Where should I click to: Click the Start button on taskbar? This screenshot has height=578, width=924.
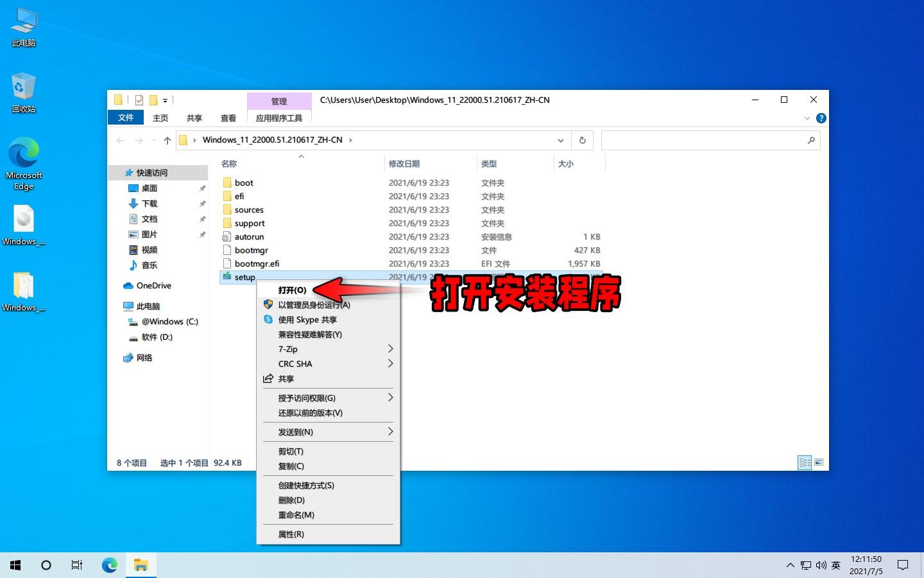(x=15, y=565)
